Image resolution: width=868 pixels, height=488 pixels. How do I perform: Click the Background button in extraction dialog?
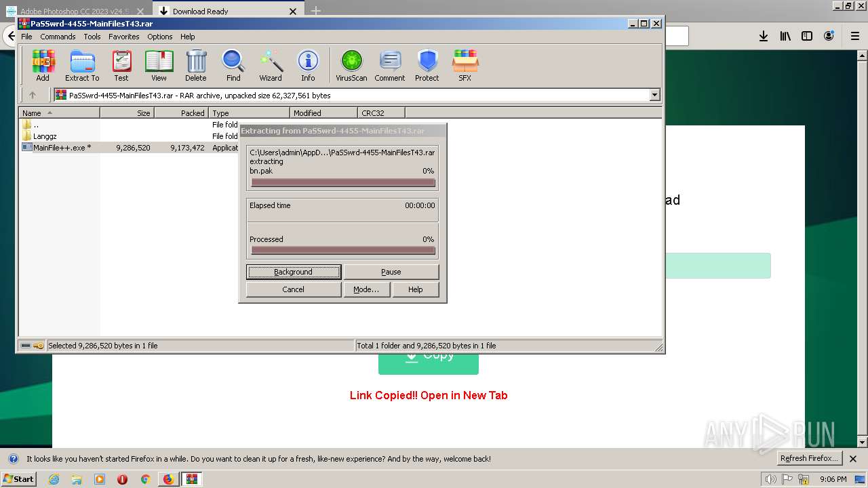tap(293, 272)
